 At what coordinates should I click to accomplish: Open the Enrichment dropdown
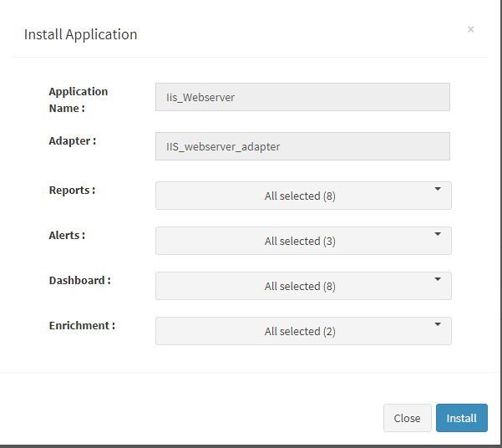tap(303, 331)
